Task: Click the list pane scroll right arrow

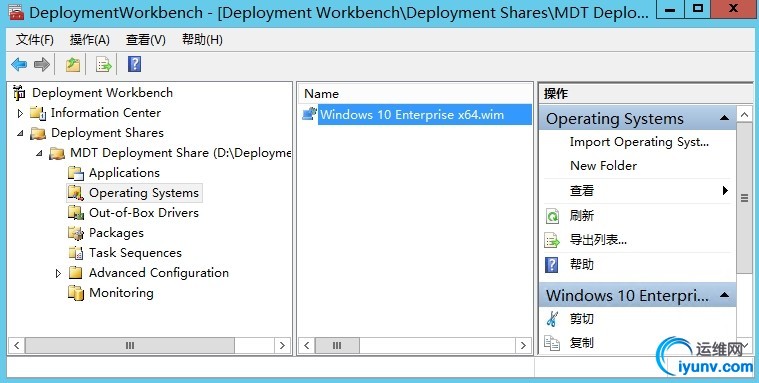Action: [523, 346]
